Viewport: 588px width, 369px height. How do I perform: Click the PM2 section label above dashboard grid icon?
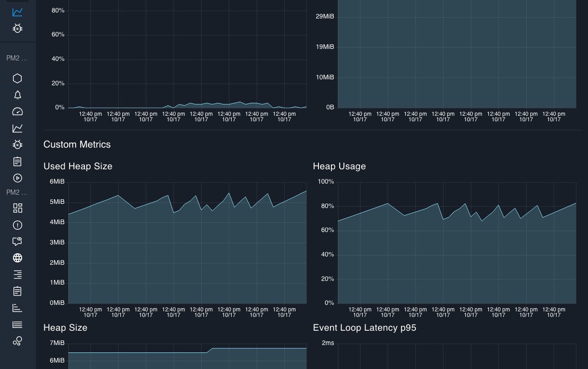[x=17, y=192]
